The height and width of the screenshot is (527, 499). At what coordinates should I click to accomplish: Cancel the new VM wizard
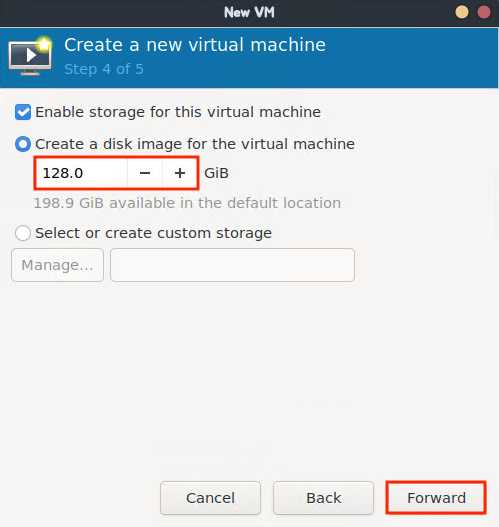click(210, 498)
